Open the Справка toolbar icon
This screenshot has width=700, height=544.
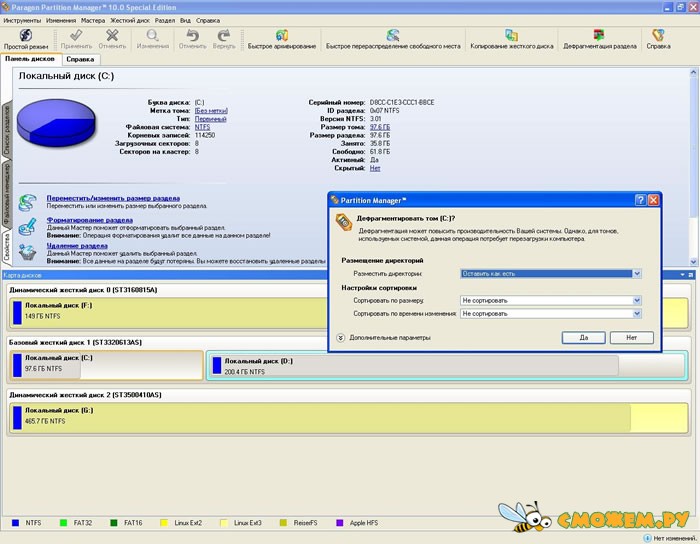658,35
